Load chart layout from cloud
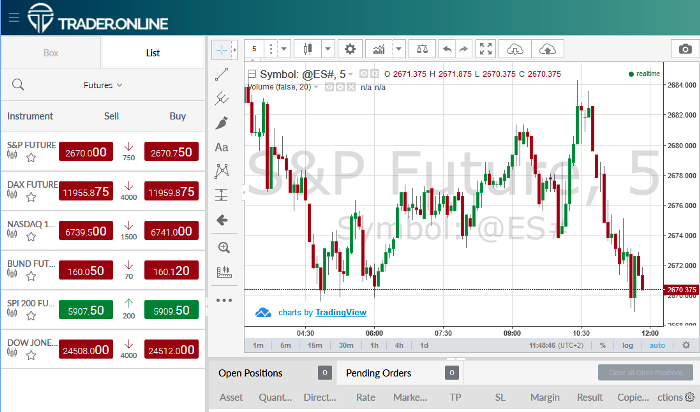 (x=515, y=49)
